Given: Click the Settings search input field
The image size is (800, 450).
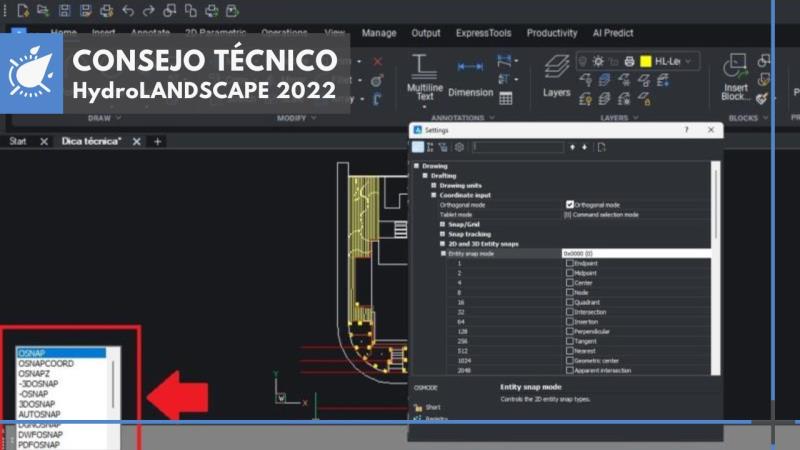Looking at the screenshot, I should (517, 147).
